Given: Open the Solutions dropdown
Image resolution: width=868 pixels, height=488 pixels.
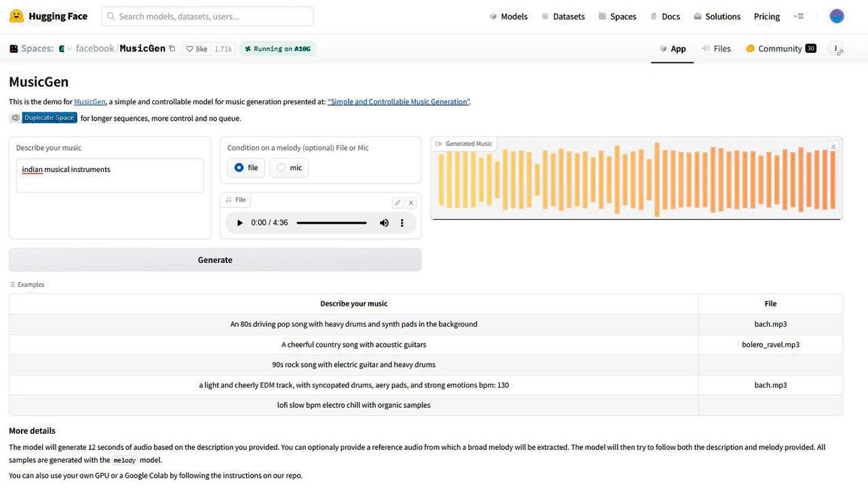Looking at the screenshot, I should (x=717, y=16).
